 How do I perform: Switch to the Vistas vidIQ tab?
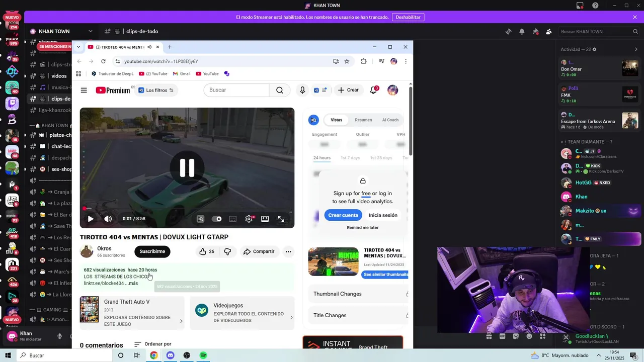click(x=337, y=120)
